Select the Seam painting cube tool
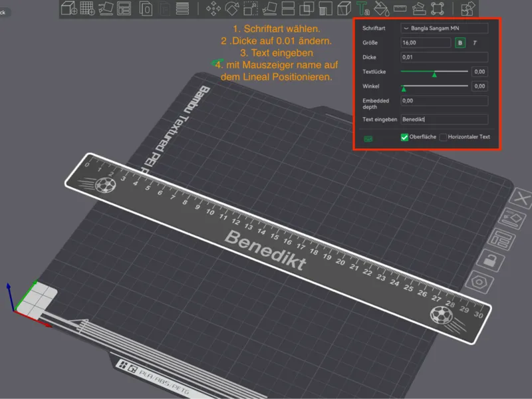Screen dimensions: 532x399 [344, 9]
